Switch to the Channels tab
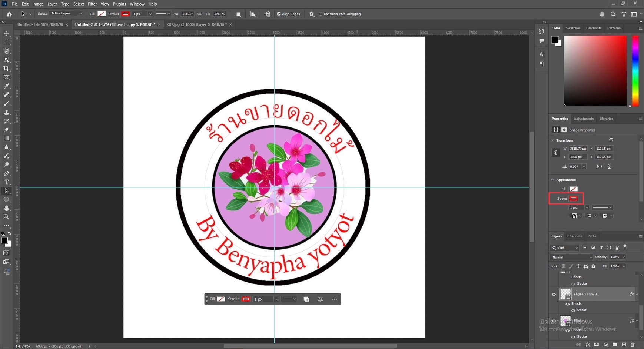Image resolution: width=644 pixels, height=349 pixels. pyautogui.click(x=574, y=236)
